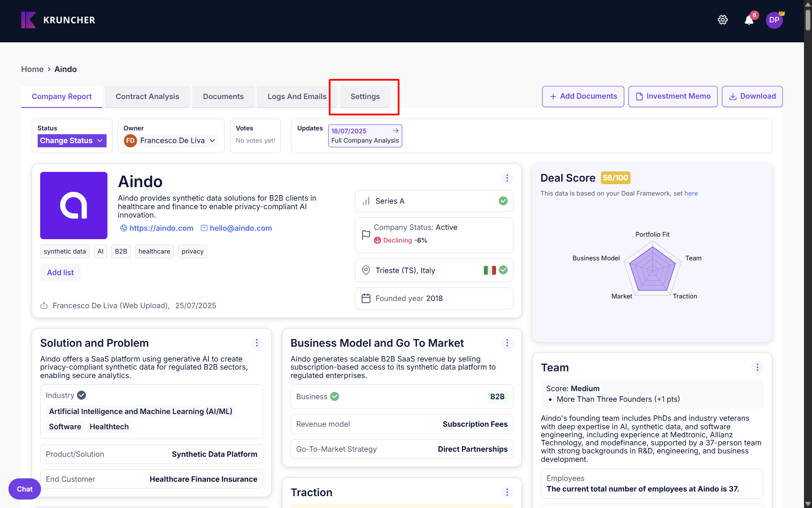Click the Founded year 2018 field

pyautogui.click(x=434, y=298)
